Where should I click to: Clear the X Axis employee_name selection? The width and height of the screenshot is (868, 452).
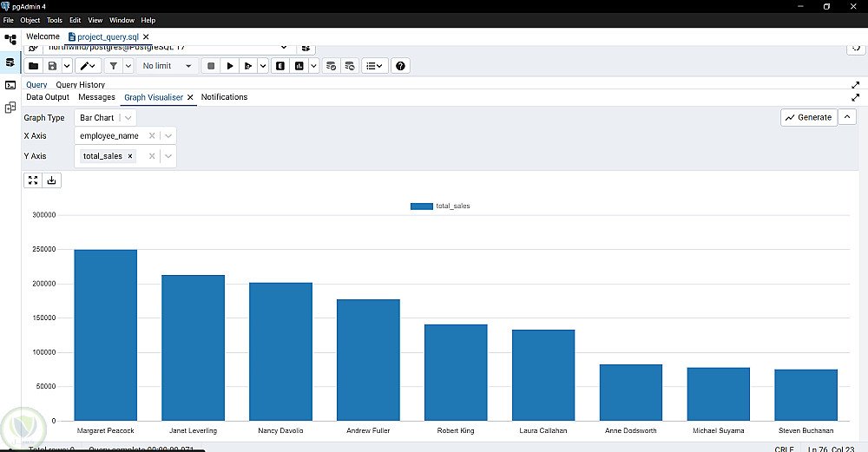tap(152, 135)
